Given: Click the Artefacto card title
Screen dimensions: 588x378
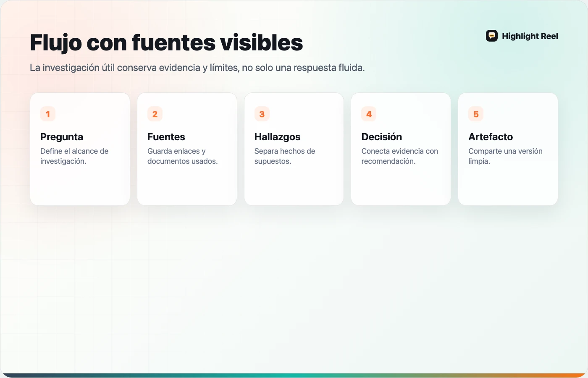Looking at the screenshot, I should click(x=491, y=137).
